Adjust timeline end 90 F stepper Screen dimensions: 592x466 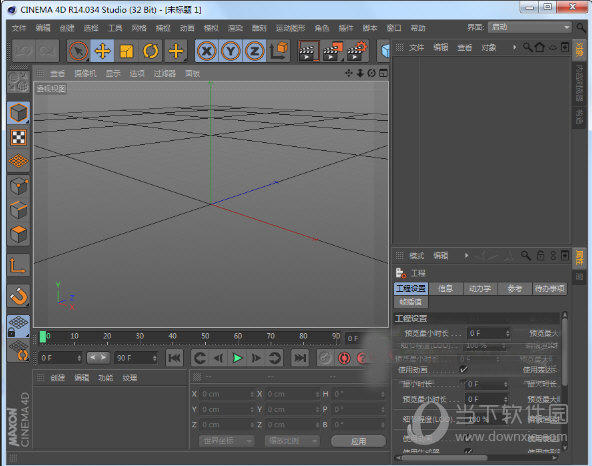pos(155,358)
